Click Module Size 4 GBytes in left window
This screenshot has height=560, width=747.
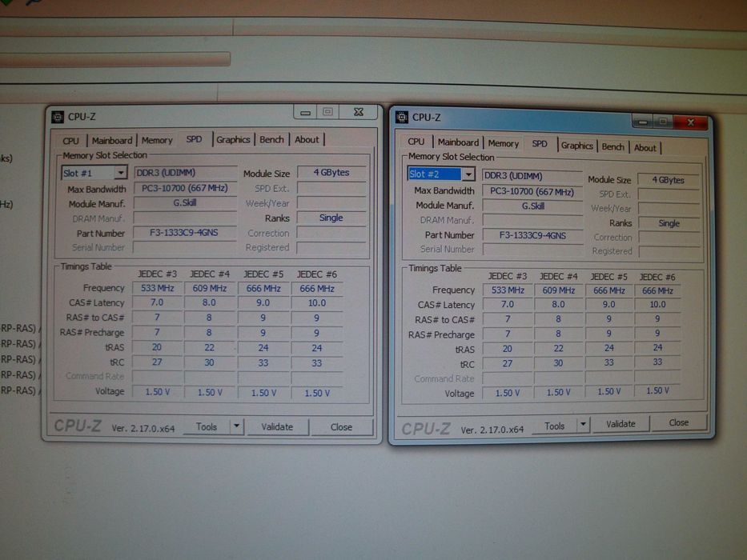(x=331, y=172)
